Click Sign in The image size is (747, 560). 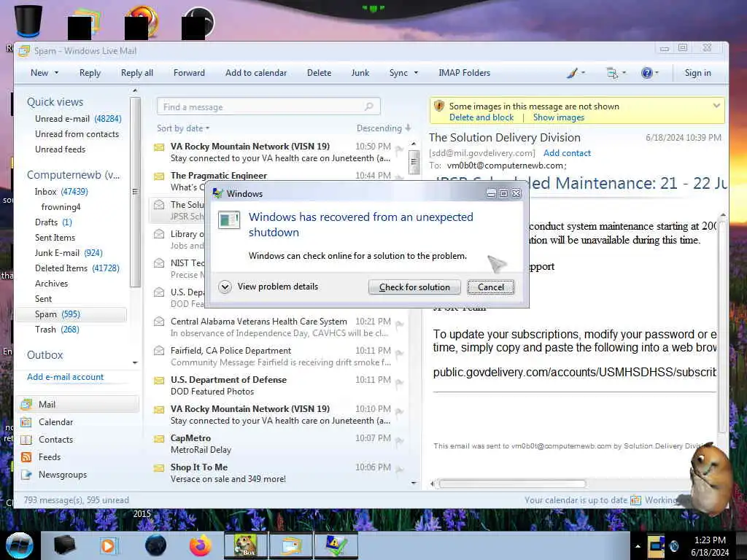[x=697, y=73]
